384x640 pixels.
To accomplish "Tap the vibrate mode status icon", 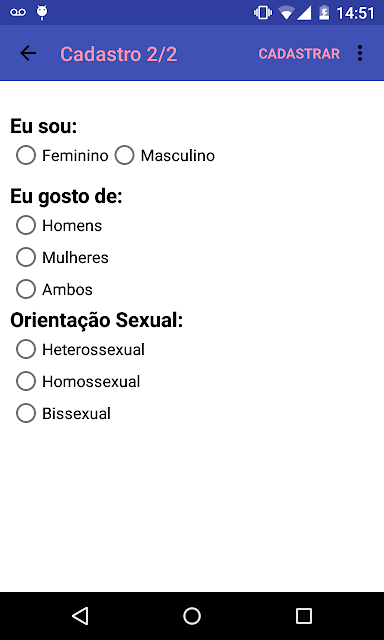I will (x=263, y=13).
